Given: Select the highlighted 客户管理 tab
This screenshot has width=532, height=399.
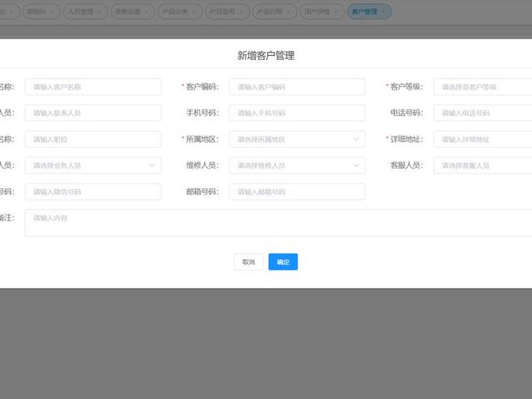Looking at the screenshot, I should [369, 11].
